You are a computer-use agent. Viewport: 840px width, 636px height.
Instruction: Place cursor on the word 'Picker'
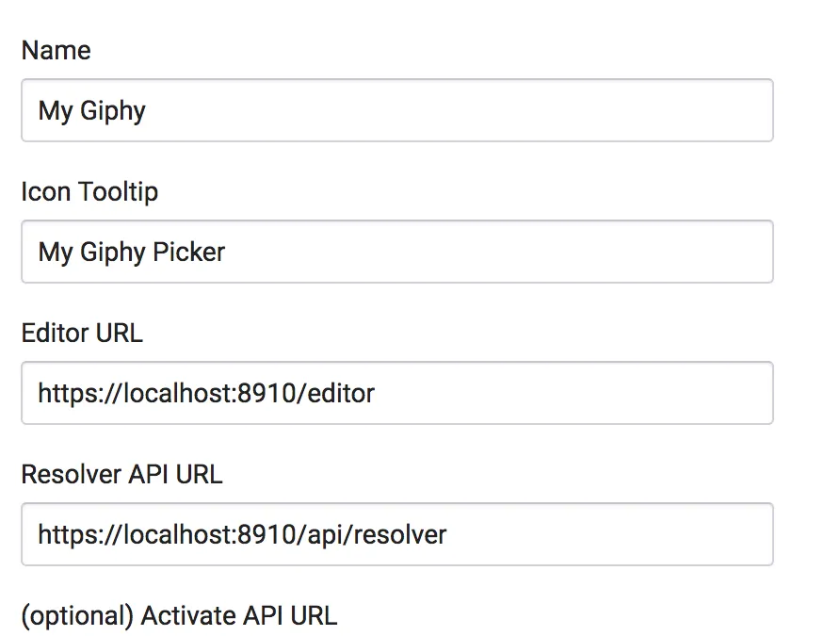click(x=188, y=252)
